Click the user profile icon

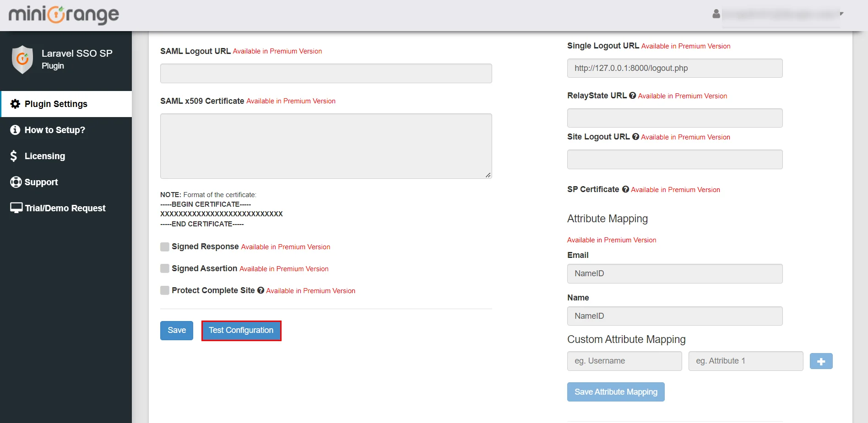pyautogui.click(x=716, y=14)
